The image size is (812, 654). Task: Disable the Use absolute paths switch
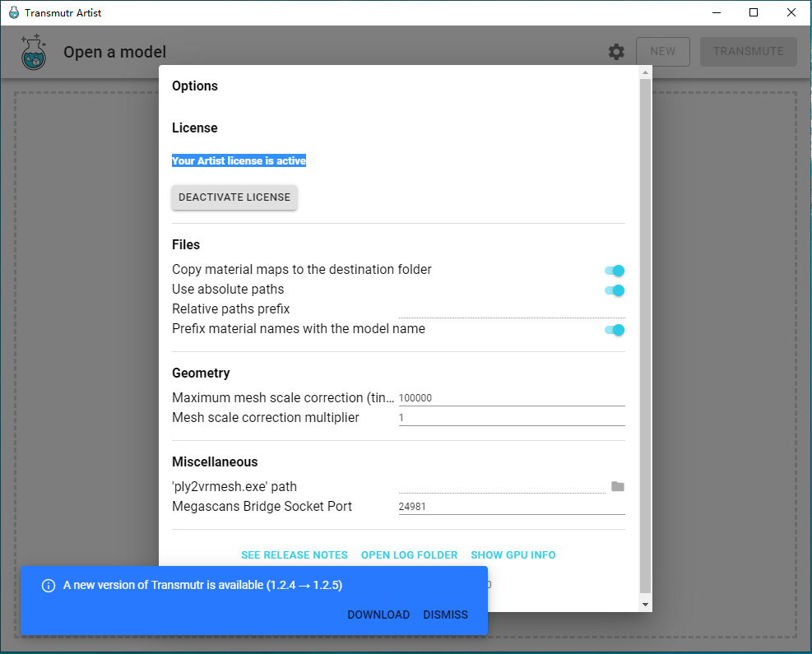tap(615, 290)
